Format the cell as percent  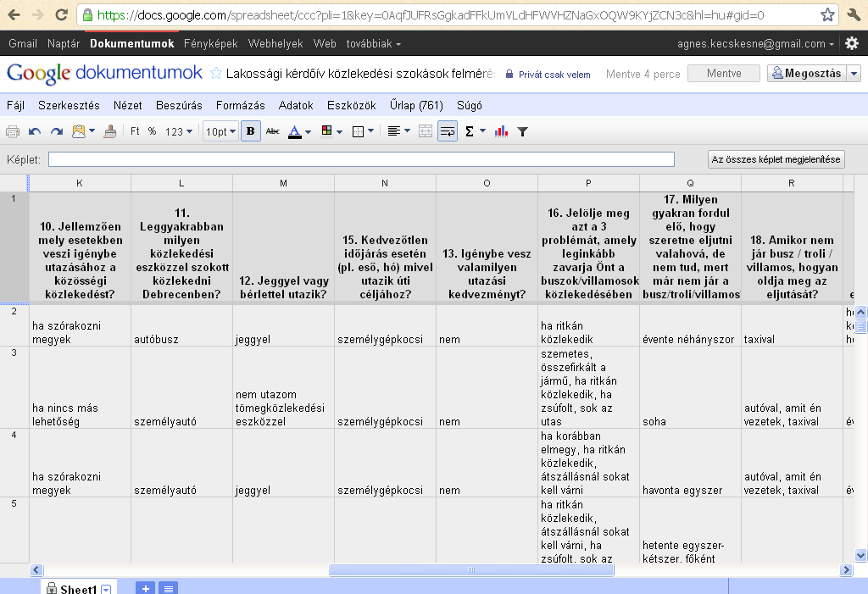[x=153, y=131]
